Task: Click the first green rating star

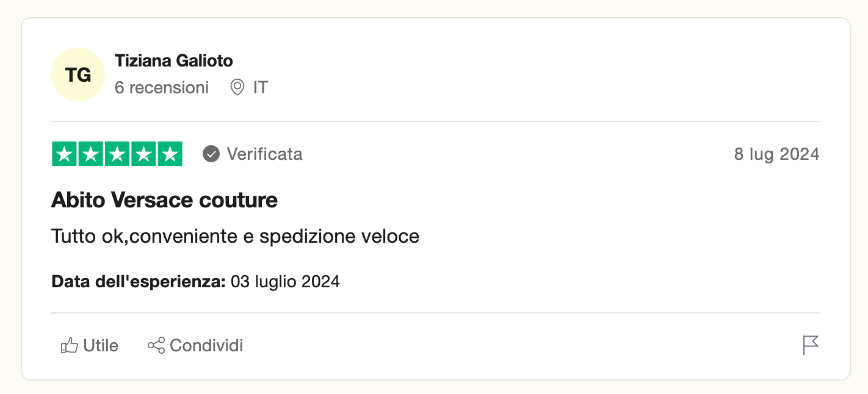Action: (65, 154)
